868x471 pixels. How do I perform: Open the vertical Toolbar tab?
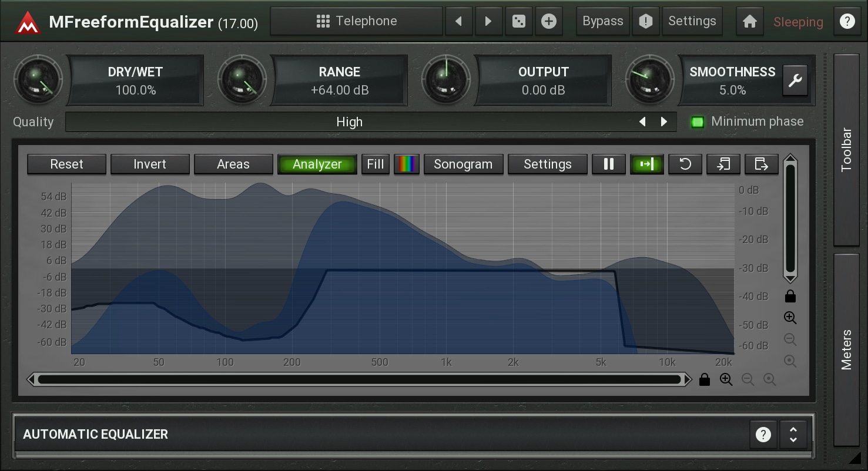pyautogui.click(x=846, y=150)
